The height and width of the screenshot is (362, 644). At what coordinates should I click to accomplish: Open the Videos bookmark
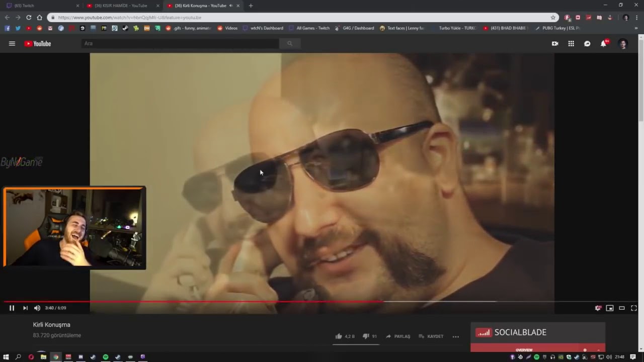click(227, 28)
